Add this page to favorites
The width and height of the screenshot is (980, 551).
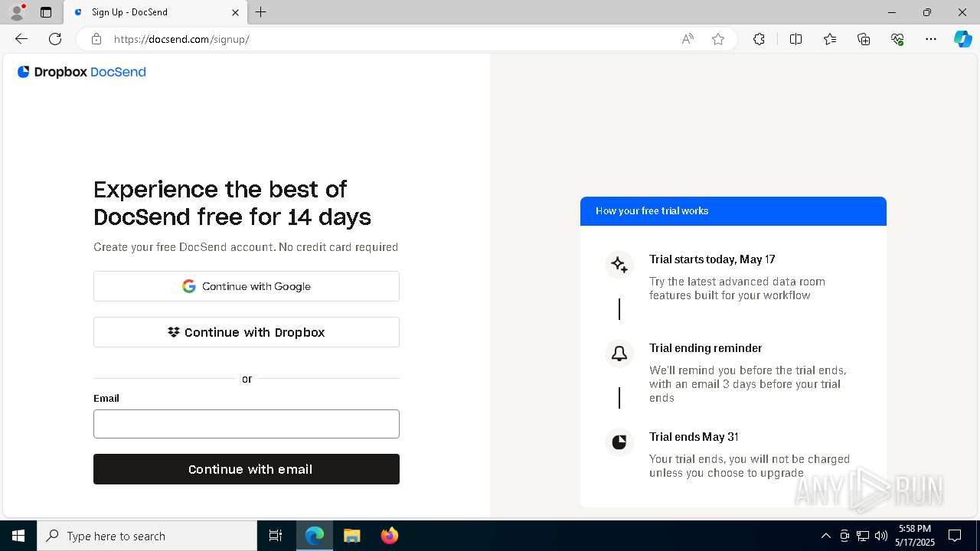coord(718,39)
